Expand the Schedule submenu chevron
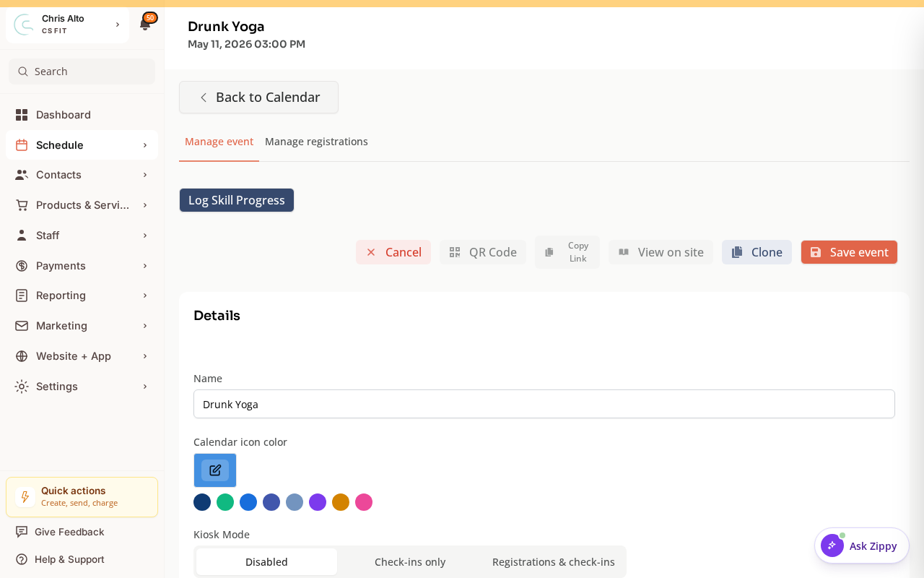The height and width of the screenshot is (578, 924). pyautogui.click(x=145, y=145)
